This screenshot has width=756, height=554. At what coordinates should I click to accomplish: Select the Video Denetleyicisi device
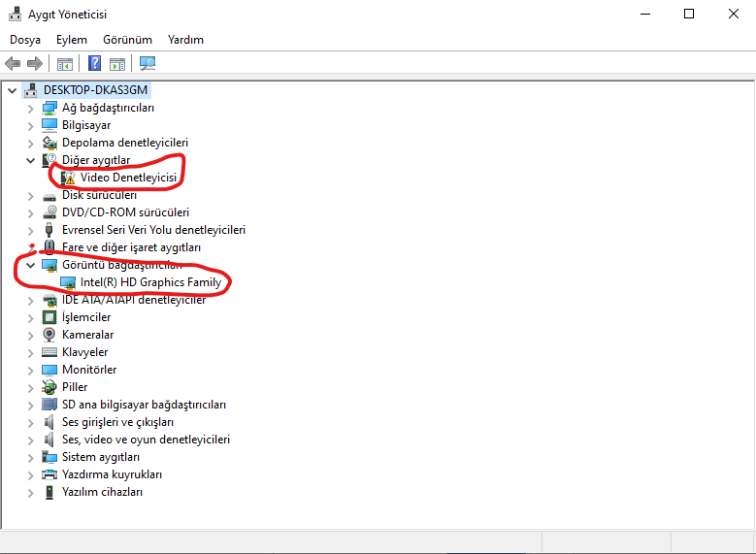click(128, 178)
